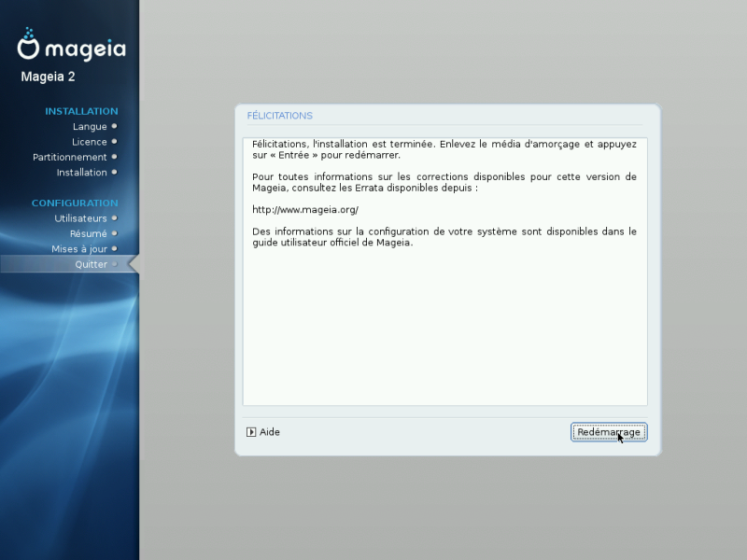Viewport: 747px width, 560px height.
Task: Click the CONFIGURATION section heading
Action: tap(75, 203)
